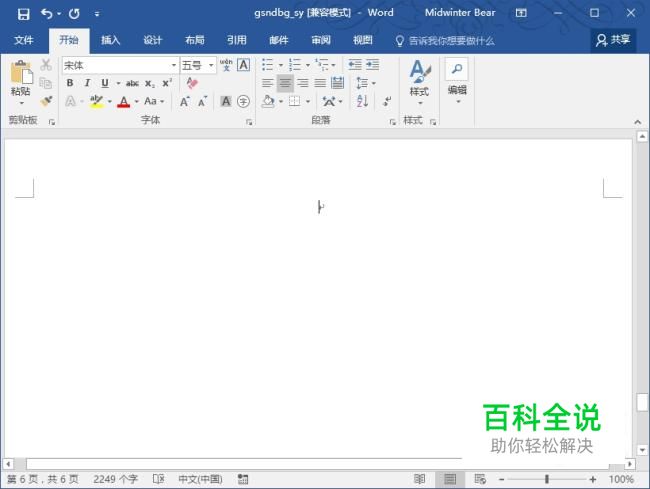Switch to the 布局 ribbon tab
The image size is (650, 489).
click(195, 40)
